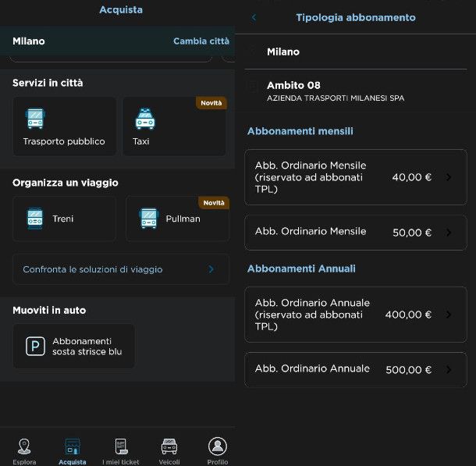
Task: Go back using the top-left arrow
Action: [x=254, y=17]
